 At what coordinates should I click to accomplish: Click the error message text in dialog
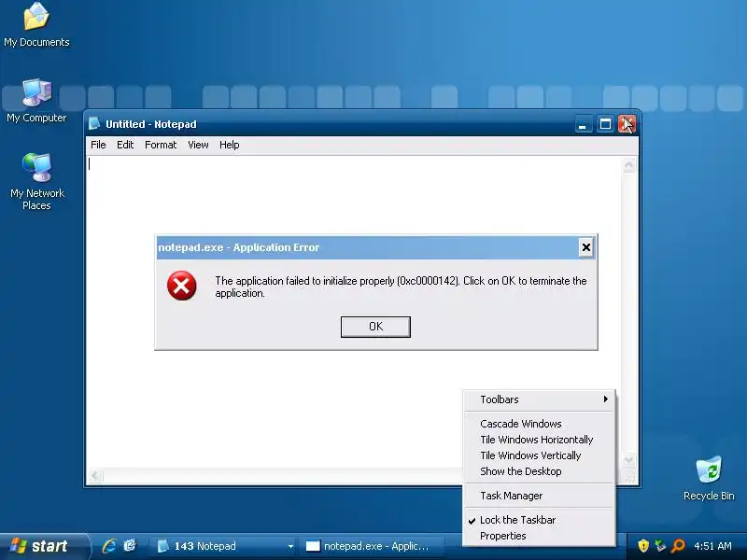click(x=401, y=287)
